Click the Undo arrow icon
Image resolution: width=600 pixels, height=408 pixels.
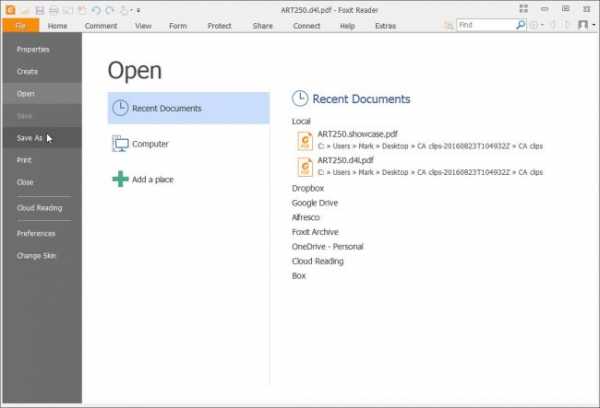tap(96, 10)
